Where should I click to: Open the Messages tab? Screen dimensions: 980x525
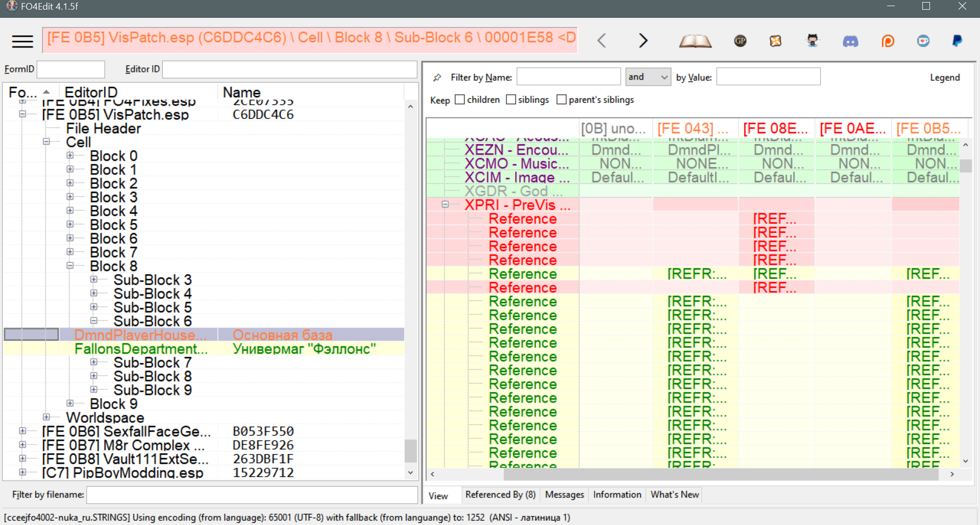point(564,494)
